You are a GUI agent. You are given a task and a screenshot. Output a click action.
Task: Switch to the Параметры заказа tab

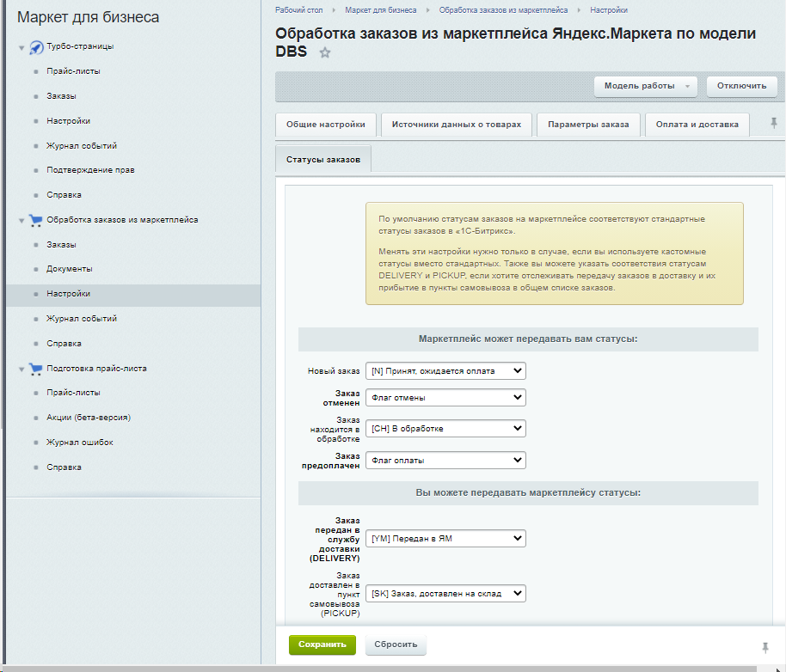pyautogui.click(x=588, y=125)
